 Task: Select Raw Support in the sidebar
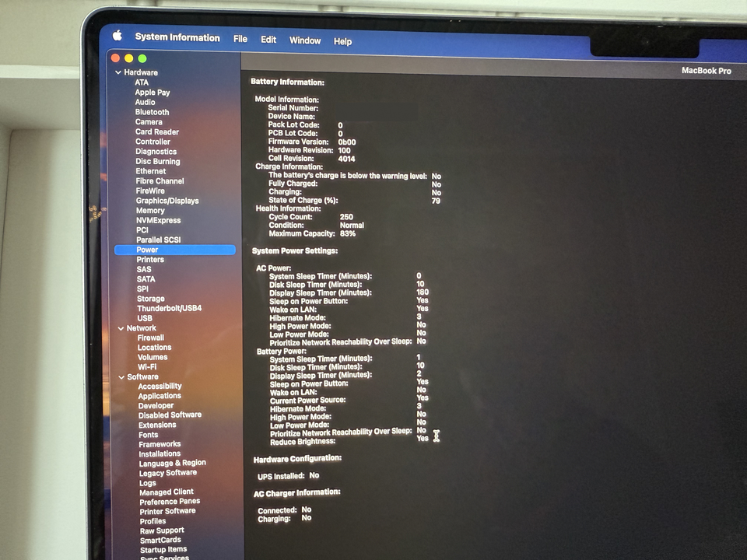tap(162, 530)
